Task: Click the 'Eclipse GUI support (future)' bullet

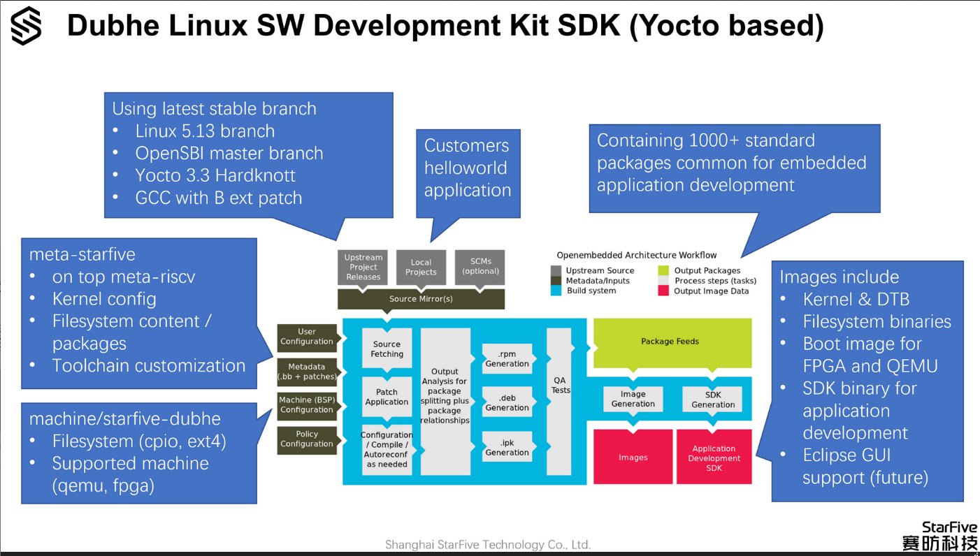Action: [x=865, y=467]
